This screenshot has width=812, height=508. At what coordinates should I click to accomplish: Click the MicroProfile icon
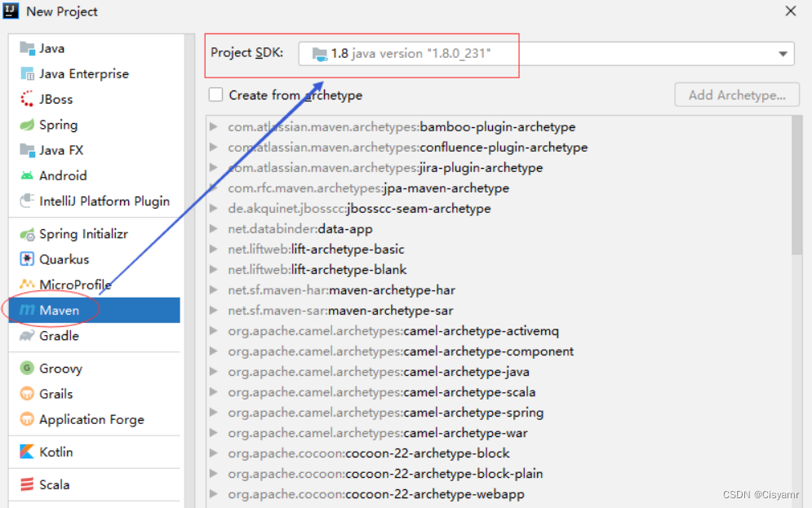pos(27,285)
